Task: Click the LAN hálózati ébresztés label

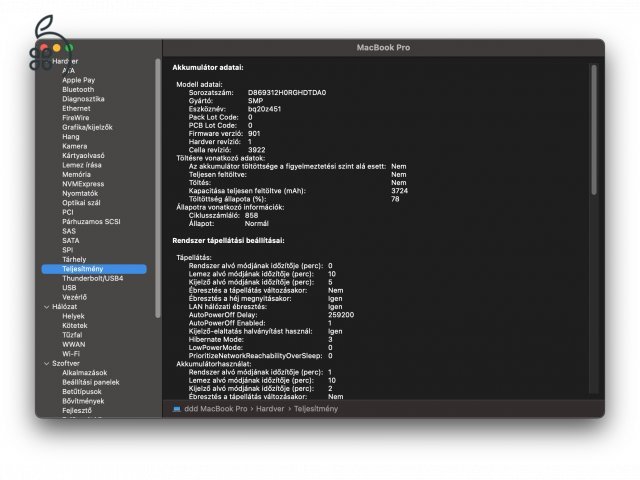Action: 227,307
